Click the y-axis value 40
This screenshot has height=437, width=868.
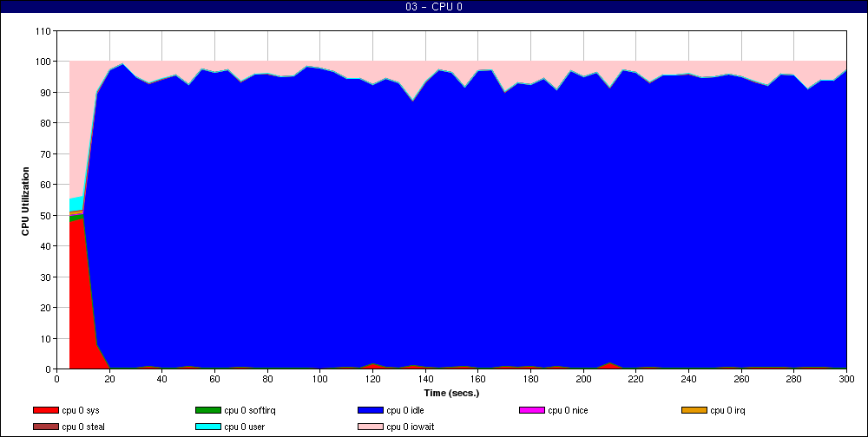coord(46,246)
